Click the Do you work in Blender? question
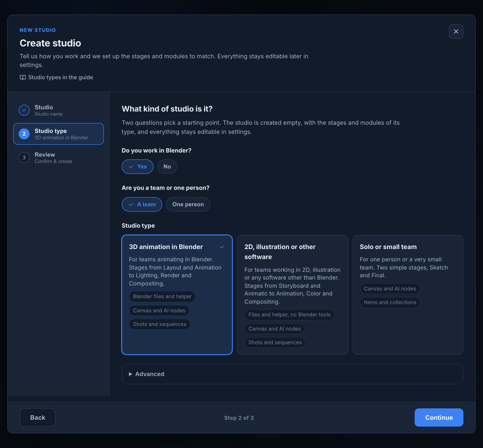483x448 pixels. pos(157,150)
